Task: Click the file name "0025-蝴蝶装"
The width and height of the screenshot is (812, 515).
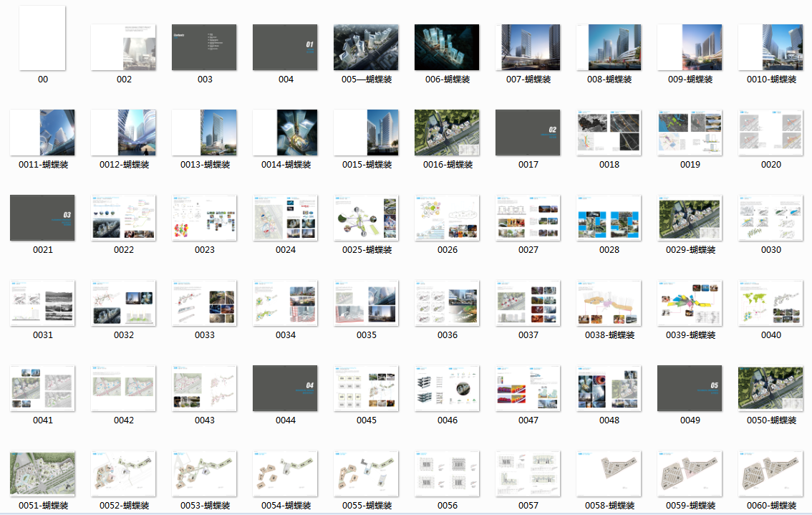Action: [367, 250]
